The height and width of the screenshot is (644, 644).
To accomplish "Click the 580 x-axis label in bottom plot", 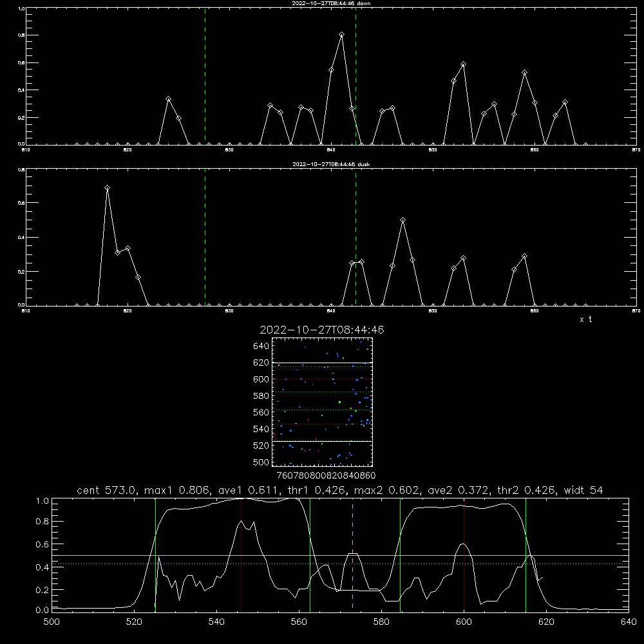I will coord(381,622).
